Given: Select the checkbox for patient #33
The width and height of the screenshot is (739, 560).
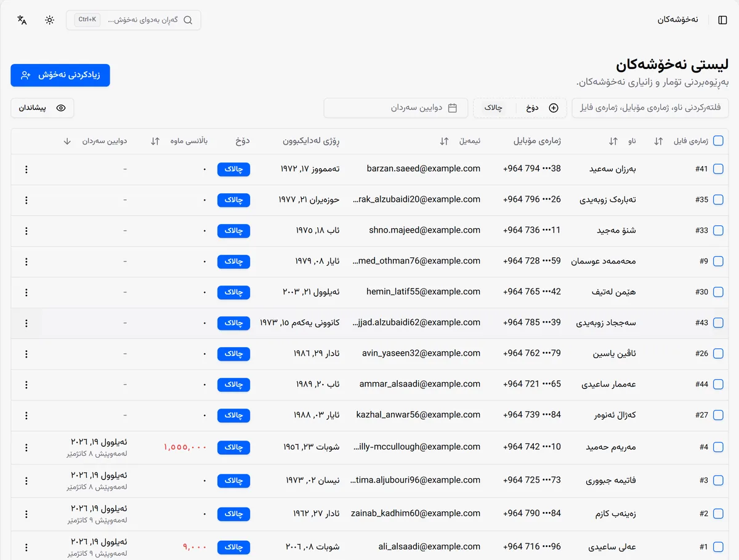Looking at the screenshot, I should pos(718,231).
